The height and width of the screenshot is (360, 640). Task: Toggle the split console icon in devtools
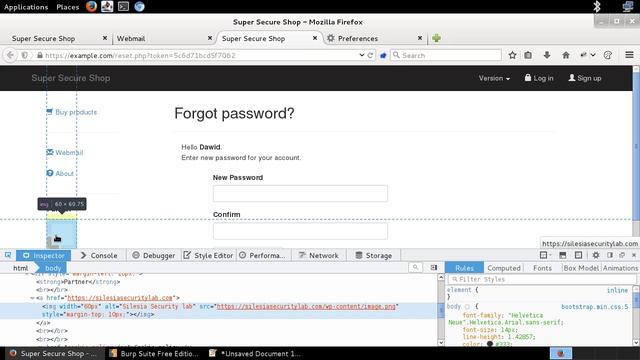tap(562, 256)
